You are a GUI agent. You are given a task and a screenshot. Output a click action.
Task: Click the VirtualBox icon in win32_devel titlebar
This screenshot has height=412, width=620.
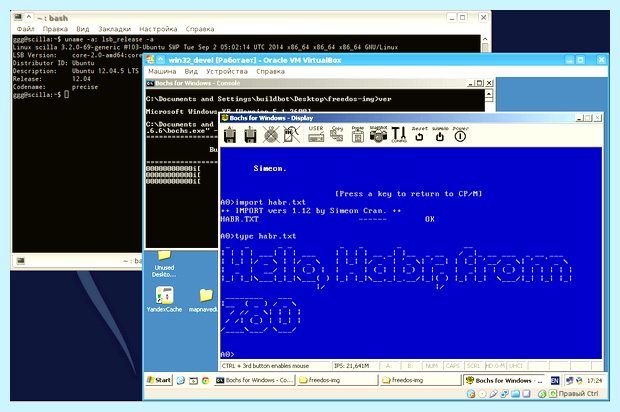(150, 60)
